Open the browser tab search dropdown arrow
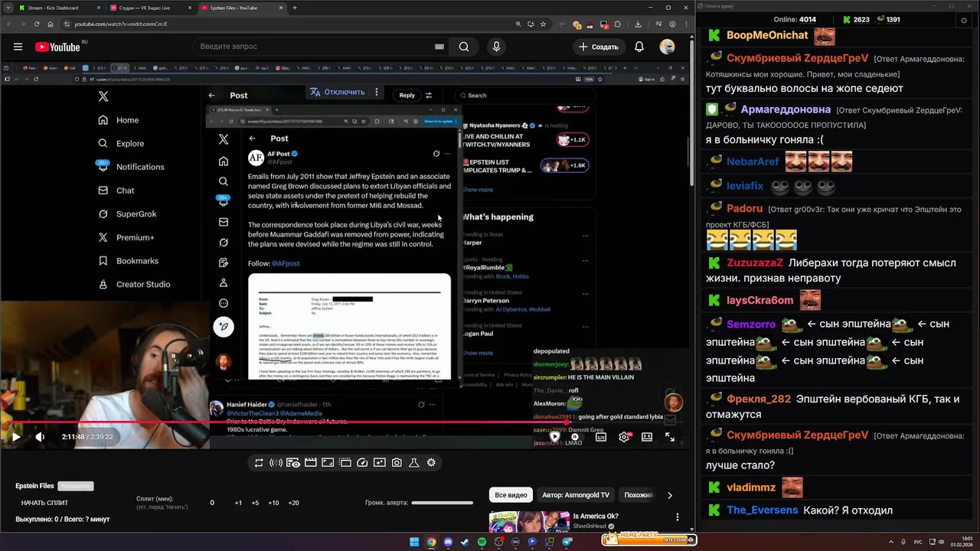This screenshot has height=551, width=980. [10, 8]
